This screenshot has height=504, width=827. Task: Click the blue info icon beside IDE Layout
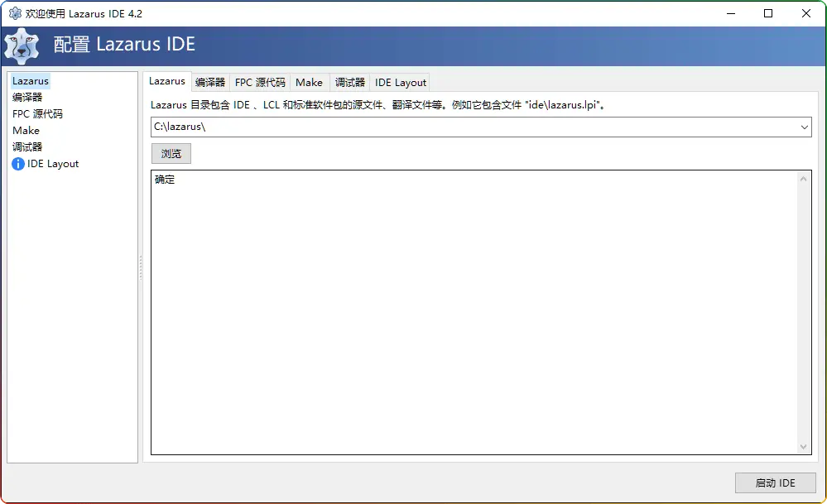tap(18, 164)
